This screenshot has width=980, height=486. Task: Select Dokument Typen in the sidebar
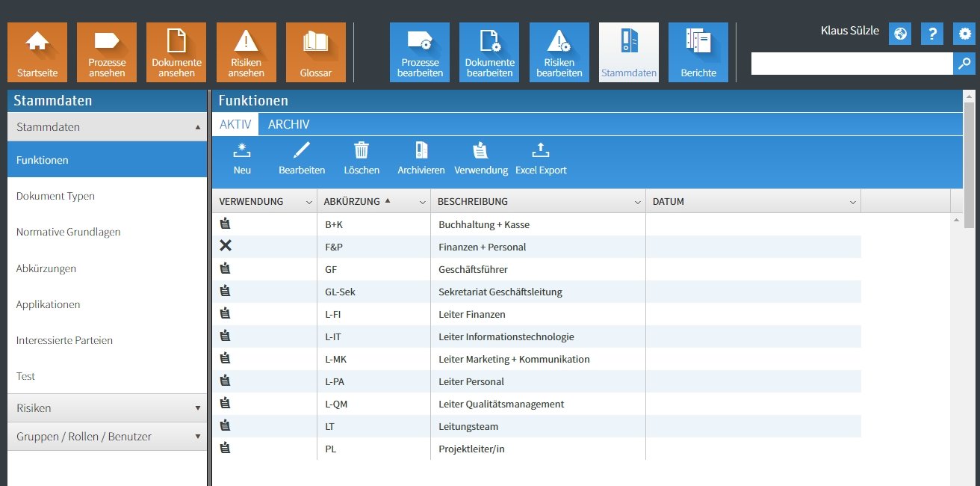click(x=55, y=196)
